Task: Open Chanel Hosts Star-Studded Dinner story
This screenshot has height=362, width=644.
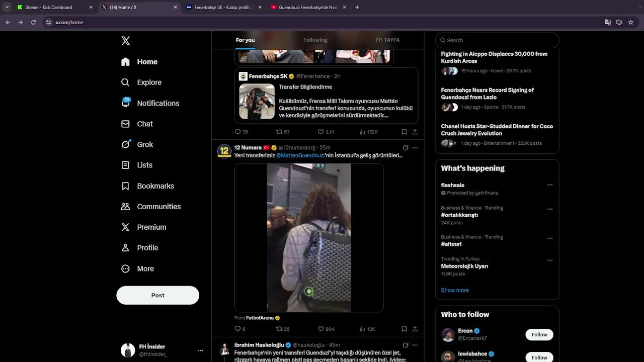Action: (x=497, y=135)
